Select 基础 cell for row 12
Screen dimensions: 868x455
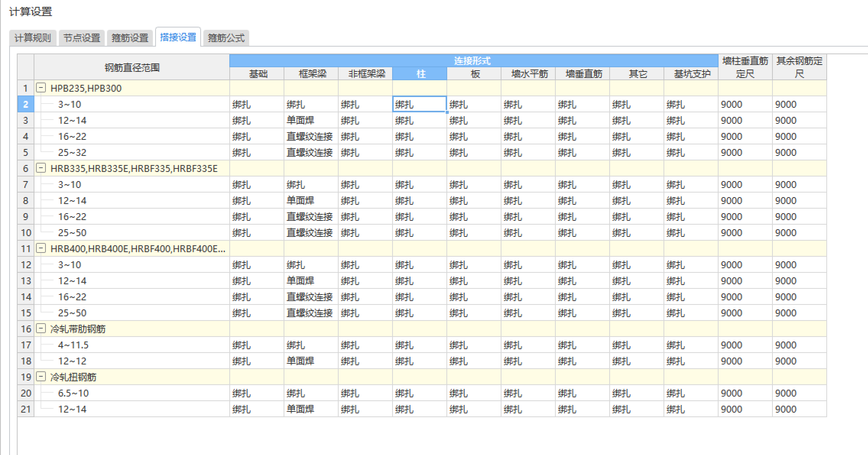click(x=256, y=265)
